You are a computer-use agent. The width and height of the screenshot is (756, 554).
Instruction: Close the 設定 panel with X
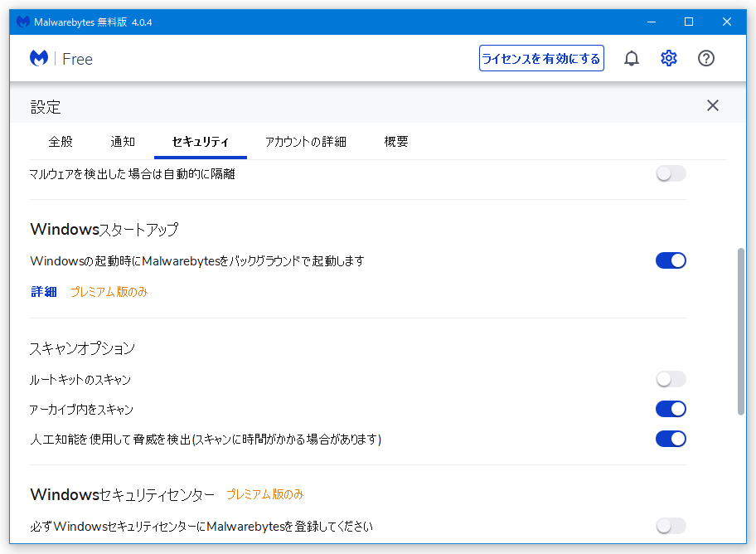[x=712, y=105]
